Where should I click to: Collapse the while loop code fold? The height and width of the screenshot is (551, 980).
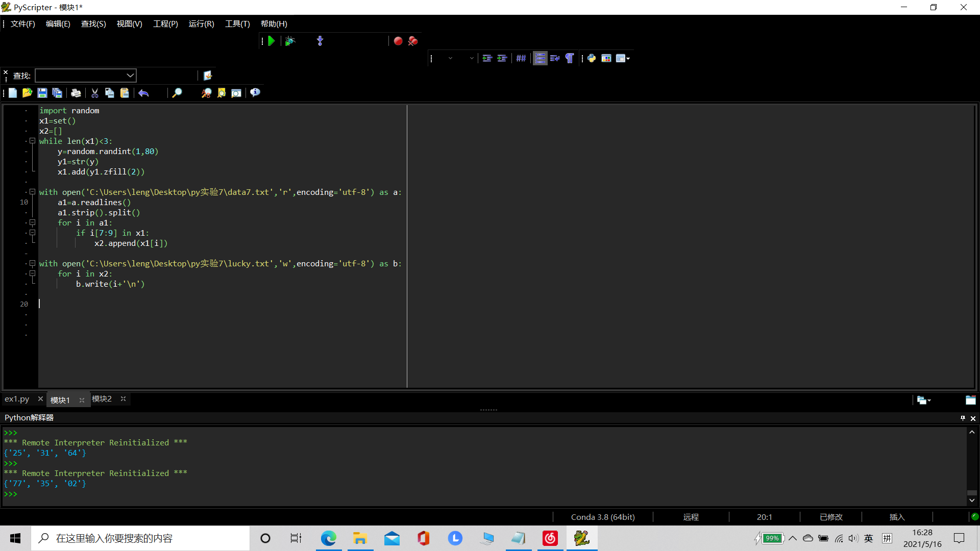(32, 141)
